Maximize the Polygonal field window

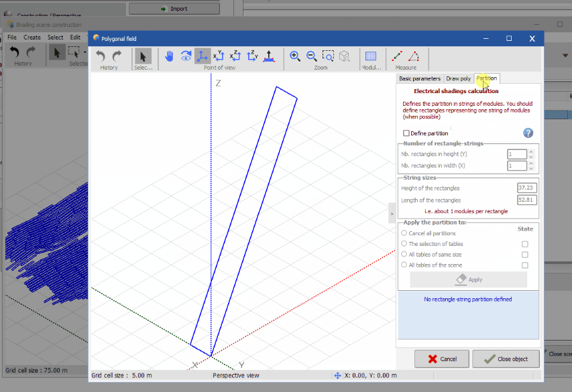pyautogui.click(x=509, y=38)
